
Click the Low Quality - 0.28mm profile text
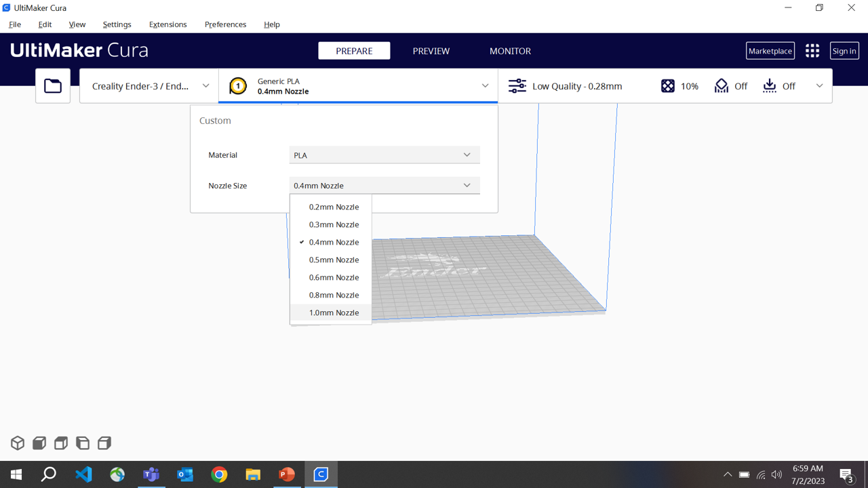tap(577, 86)
